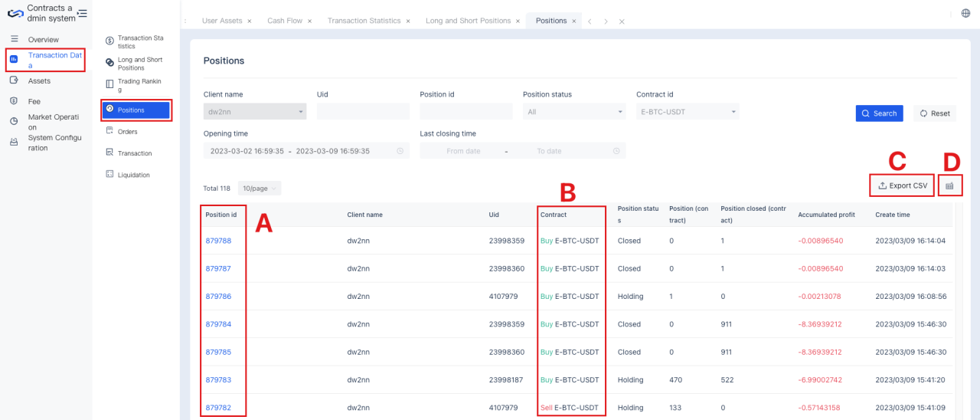Click create time 2023/03/09 16:08:56
This screenshot has height=420, width=980.
(x=910, y=296)
